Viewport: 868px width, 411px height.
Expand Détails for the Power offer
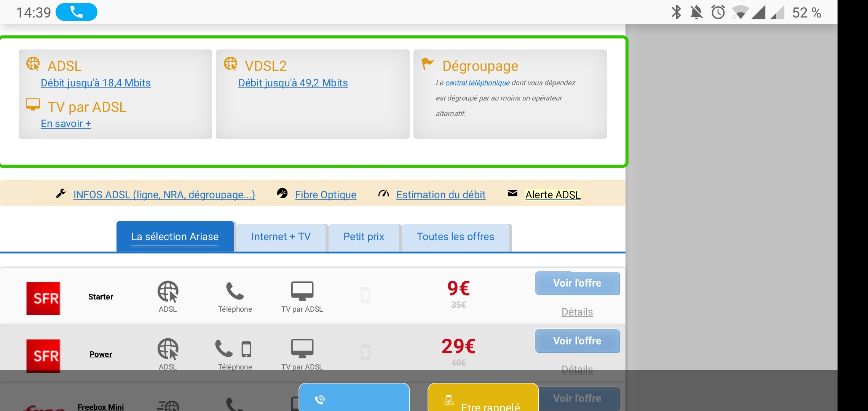pos(577,370)
